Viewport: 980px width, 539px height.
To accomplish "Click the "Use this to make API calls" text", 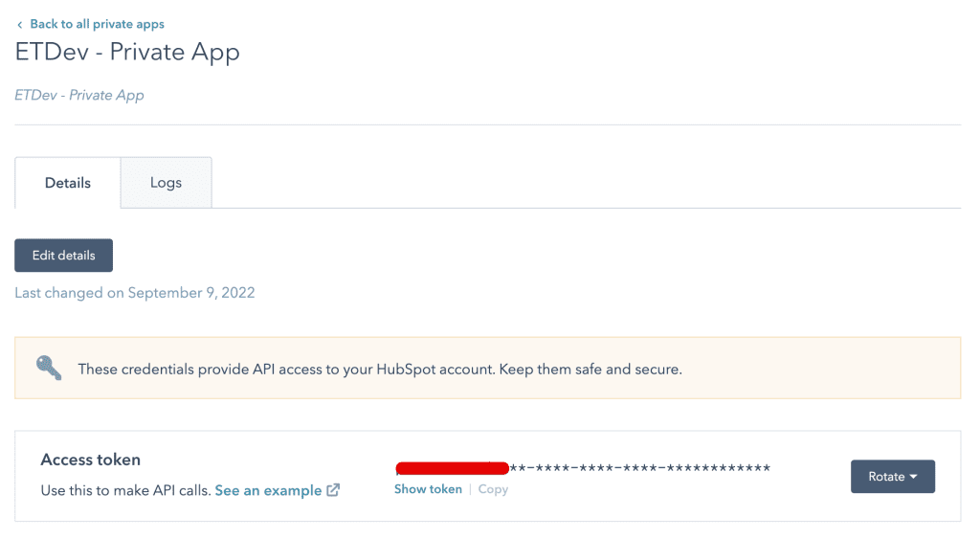I will click(x=125, y=490).
